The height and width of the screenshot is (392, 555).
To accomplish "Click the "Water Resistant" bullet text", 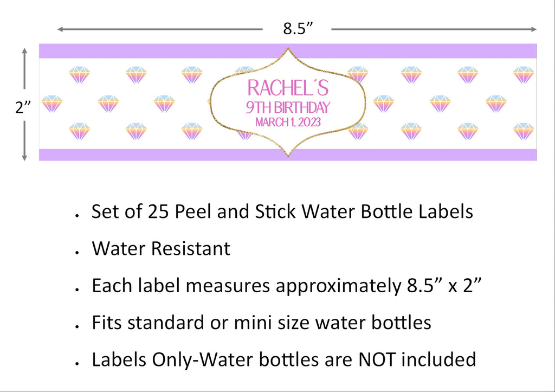I will pos(161,248).
